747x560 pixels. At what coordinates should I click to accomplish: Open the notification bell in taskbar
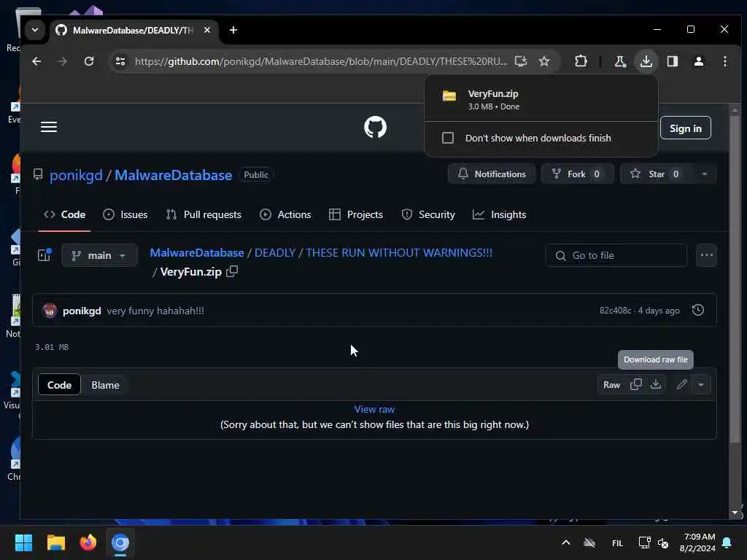727,542
